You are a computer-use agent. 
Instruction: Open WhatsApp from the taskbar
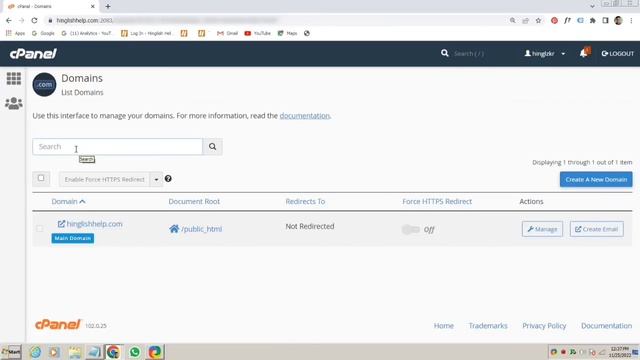(x=135, y=352)
